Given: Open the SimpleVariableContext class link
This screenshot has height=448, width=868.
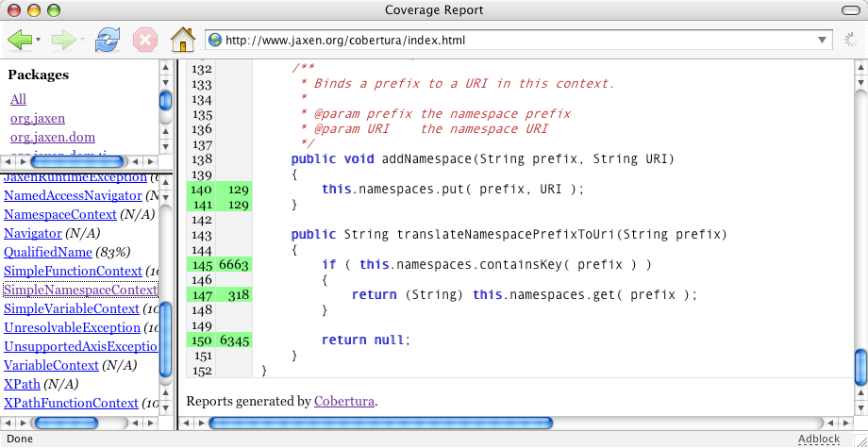Looking at the screenshot, I should 72,308.
